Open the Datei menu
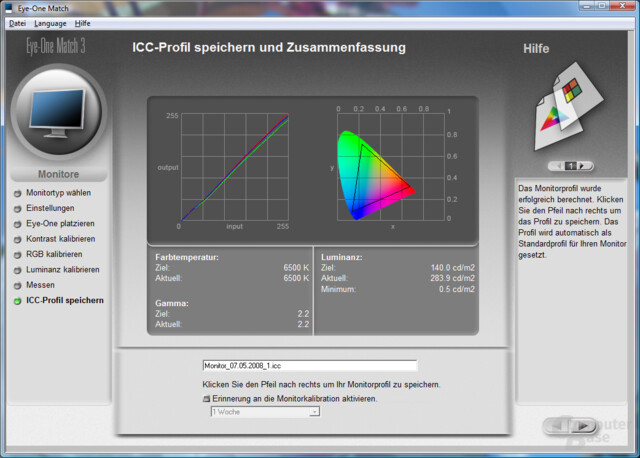The image size is (640, 458). [17, 23]
